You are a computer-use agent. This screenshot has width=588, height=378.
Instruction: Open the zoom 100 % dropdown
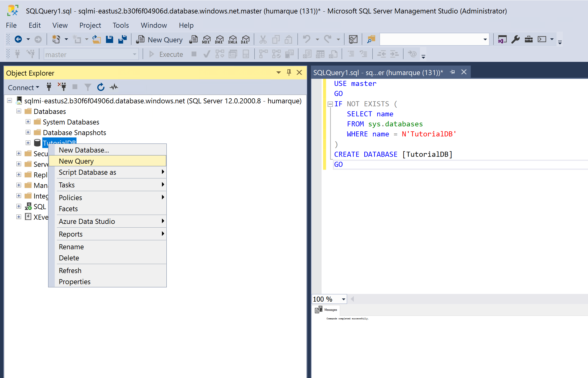coord(343,299)
